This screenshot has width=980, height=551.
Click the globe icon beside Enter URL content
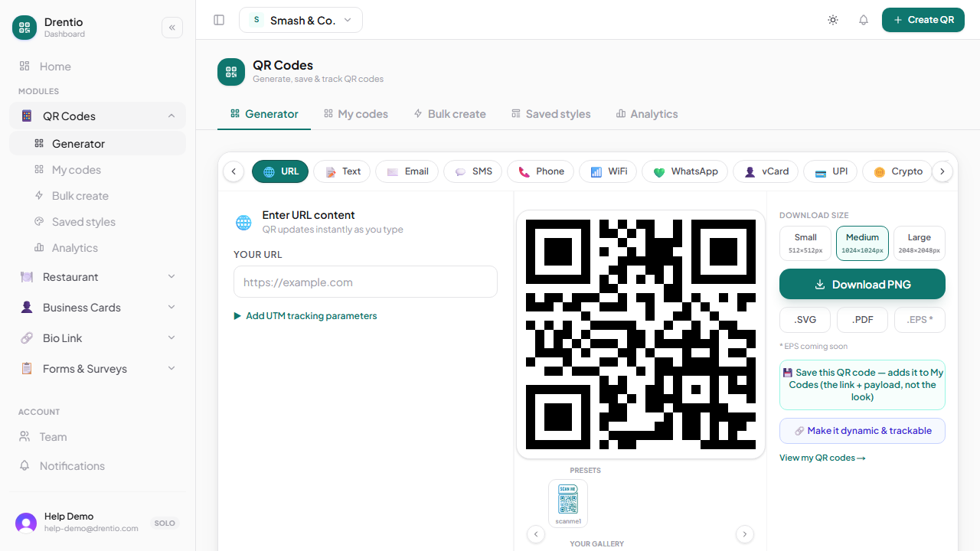243,223
